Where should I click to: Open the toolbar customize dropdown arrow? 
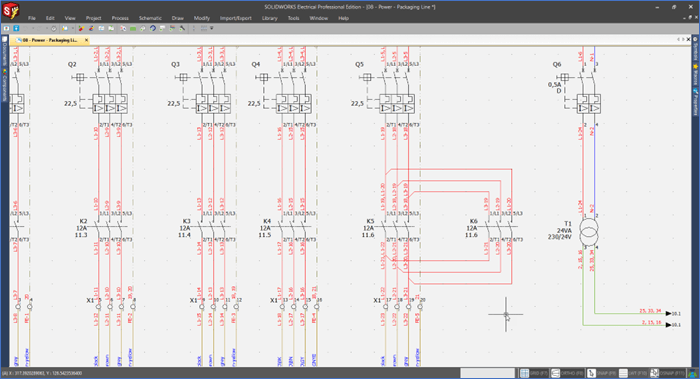[x=212, y=28]
